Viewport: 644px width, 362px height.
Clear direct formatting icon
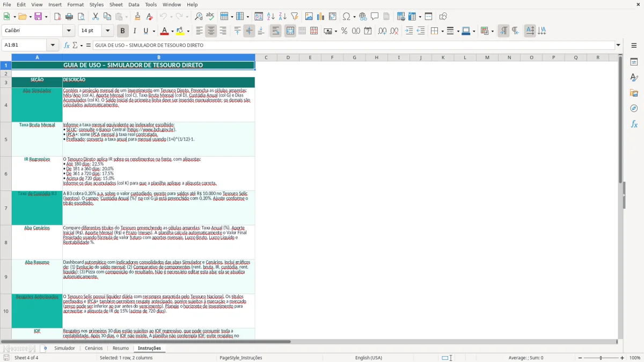pos(150,17)
